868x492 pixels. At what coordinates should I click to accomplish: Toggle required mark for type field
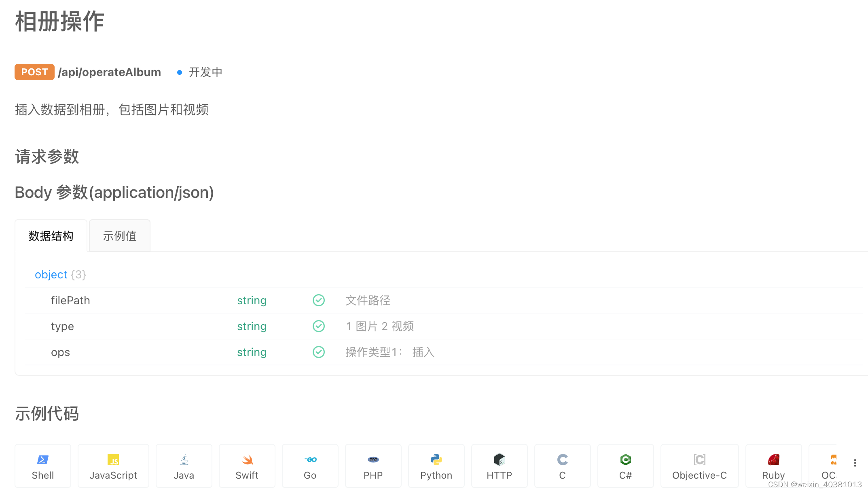(x=318, y=326)
